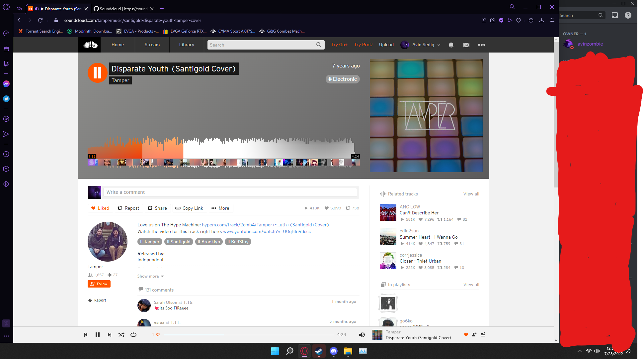Click the SoundCloud logo in the header
The width and height of the screenshot is (644, 359).
tap(89, 45)
